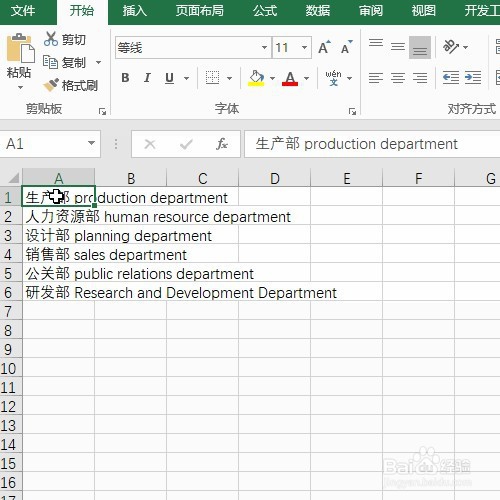Screen dimensions: 500x500
Task: Switch to the 开始 (Home) tab
Action: click(x=82, y=11)
